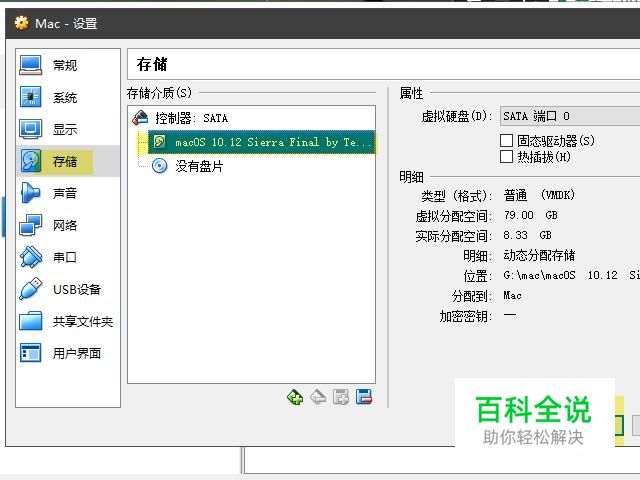640x480 pixels.
Task: Enable the 固态驱动器(S) checkbox
Action: [x=507, y=141]
